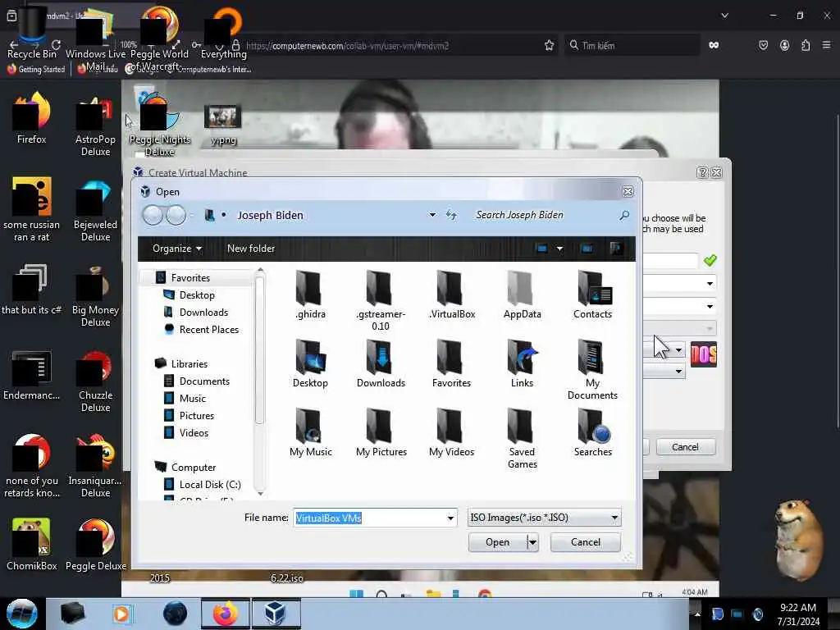The height and width of the screenshot is (630, 840).
Task: Select the My Pictures folder
Action: (381, 432)
